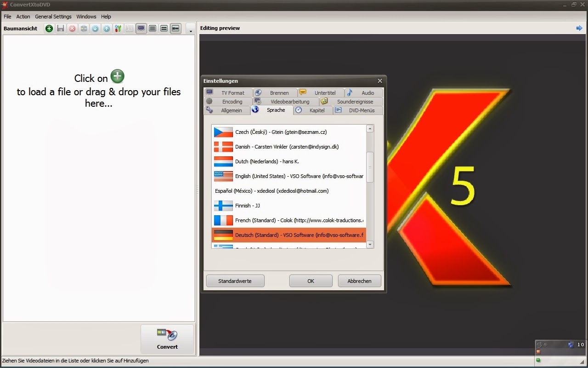Switch to the Brennen tab
The image size is (588, 368).
tap(275, 92)
